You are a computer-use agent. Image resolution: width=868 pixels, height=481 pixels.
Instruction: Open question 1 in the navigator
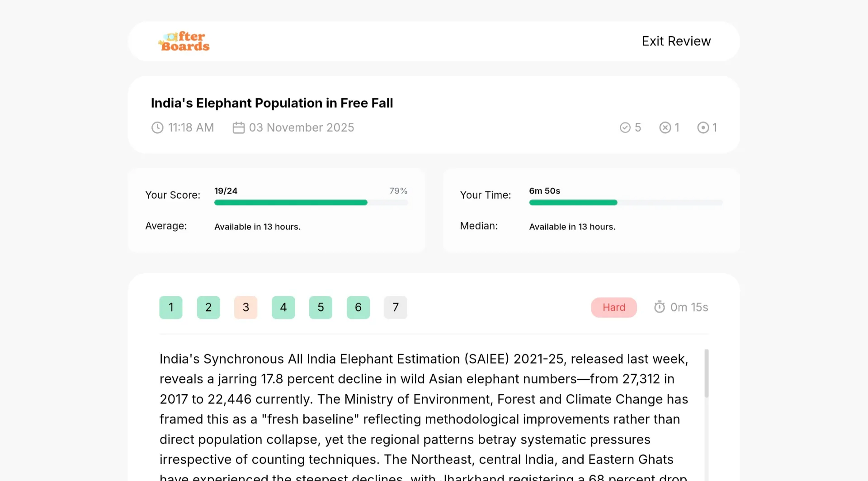click(171, 308)
